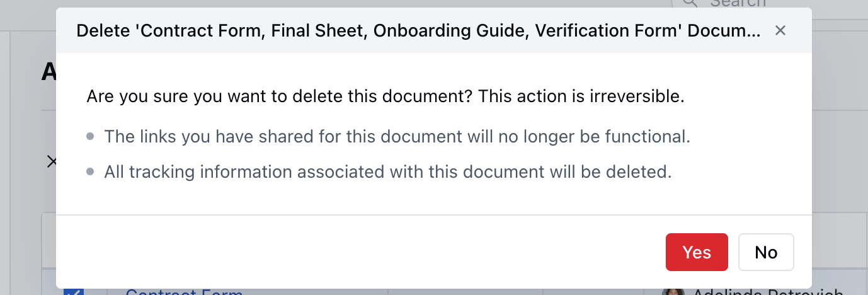Uncheck the Contract Form row checkbox

point(74,291)
